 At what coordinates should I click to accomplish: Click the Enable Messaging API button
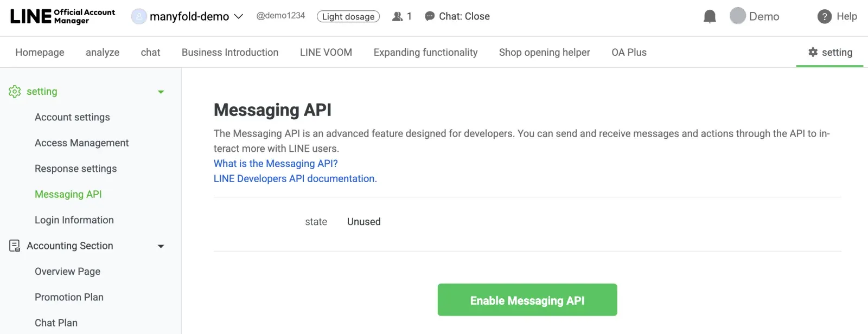[527, 300]
